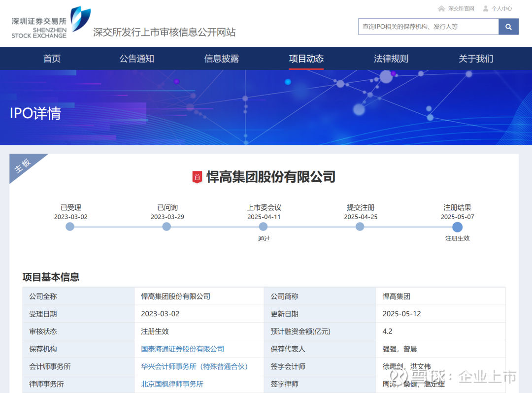Click the user icon beside 个人中心
Screen dimensions: 532x393
(486, 8)
